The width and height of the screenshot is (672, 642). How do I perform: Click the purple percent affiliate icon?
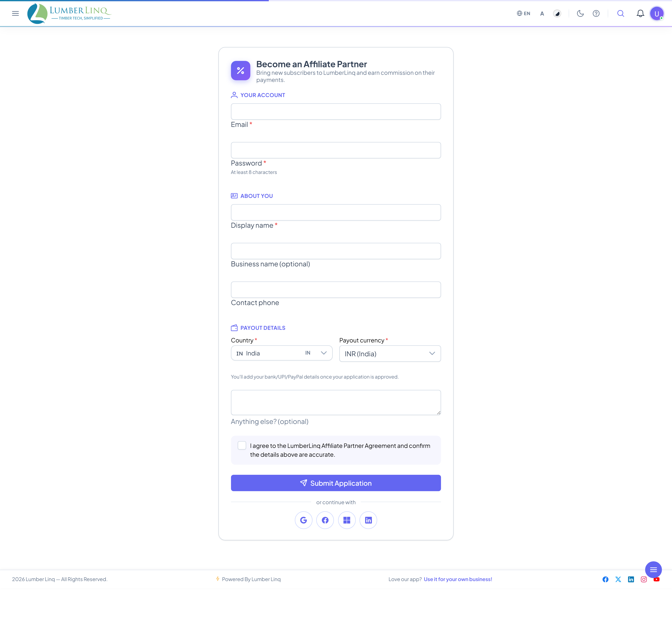click(240, 71)
